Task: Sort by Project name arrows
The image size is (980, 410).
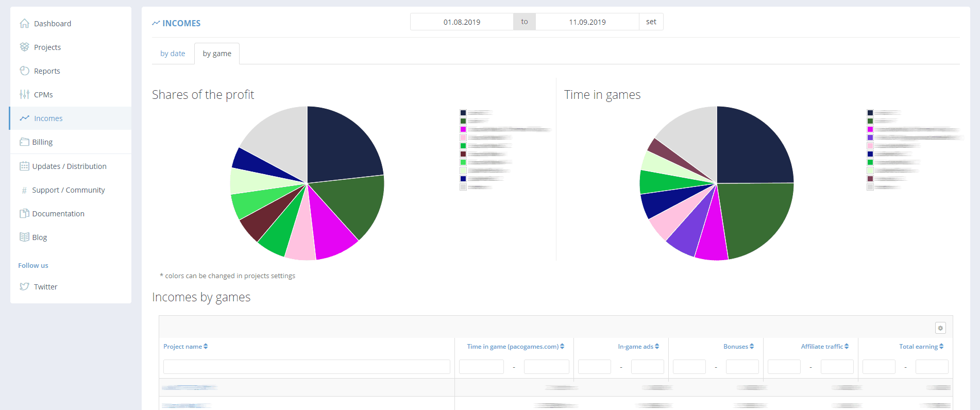Action: 206,347
